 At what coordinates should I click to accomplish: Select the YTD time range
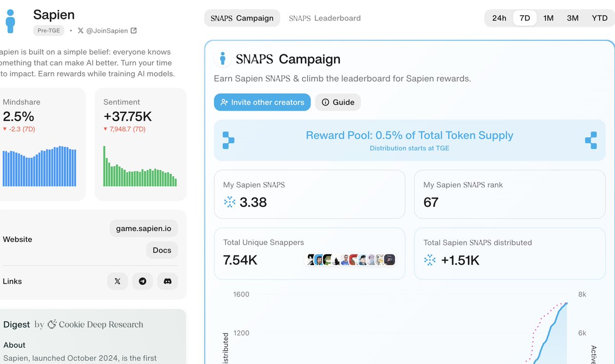pyautogui.click(x=599, y=18)
